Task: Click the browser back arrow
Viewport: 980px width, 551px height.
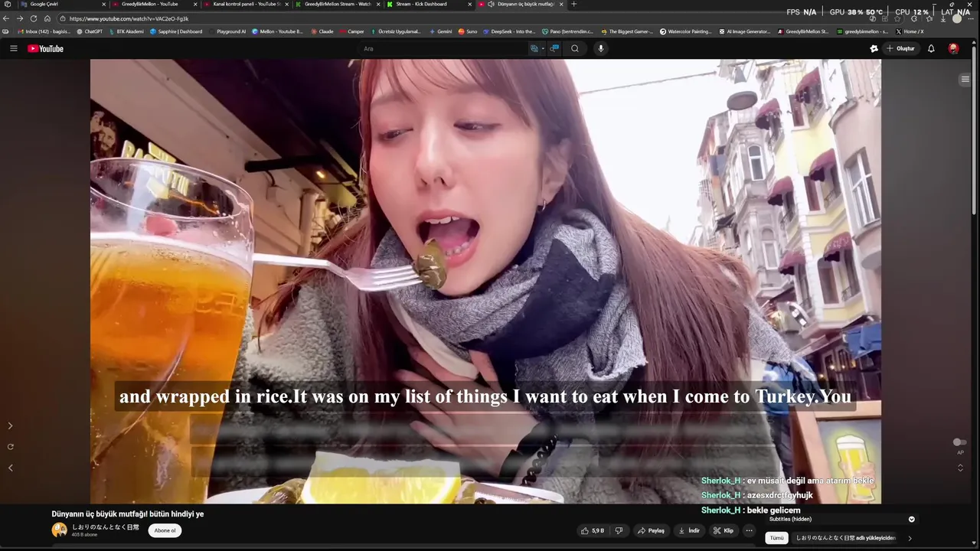Action: point(7,18)
